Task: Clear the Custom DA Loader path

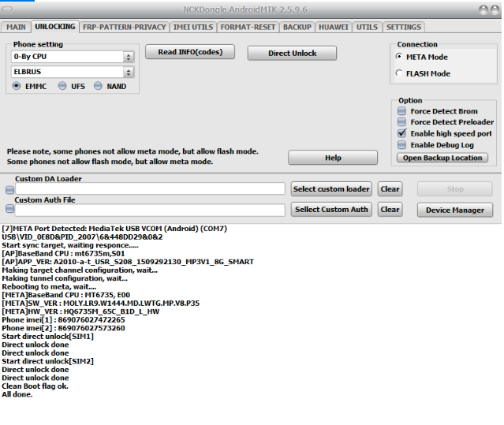Action: [390, 189]
